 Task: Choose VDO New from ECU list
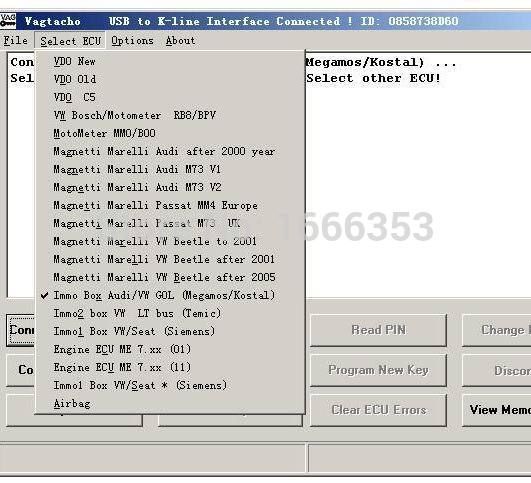(x=170, y=61)
